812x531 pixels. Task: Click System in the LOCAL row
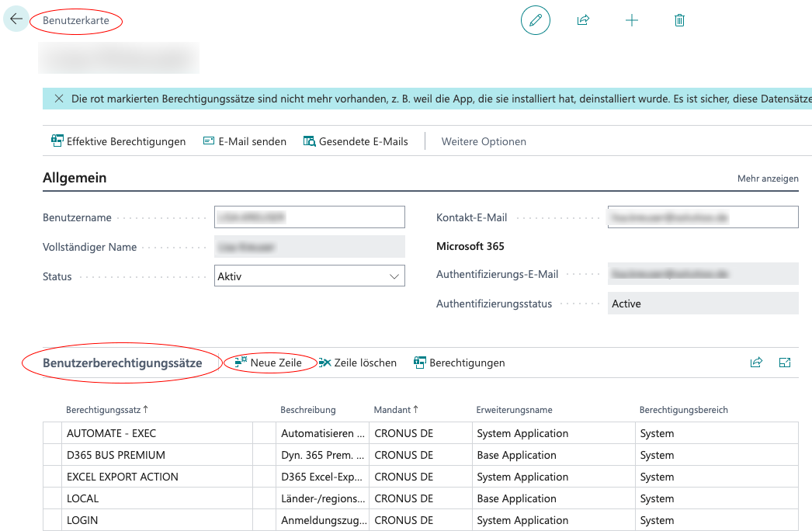717,498
